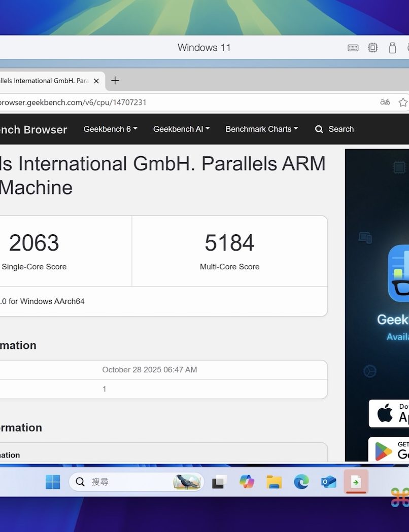Viewport: 409px width, 532px height.
Task: Open File Explorer from the taskbar
Action: point(274,482)
